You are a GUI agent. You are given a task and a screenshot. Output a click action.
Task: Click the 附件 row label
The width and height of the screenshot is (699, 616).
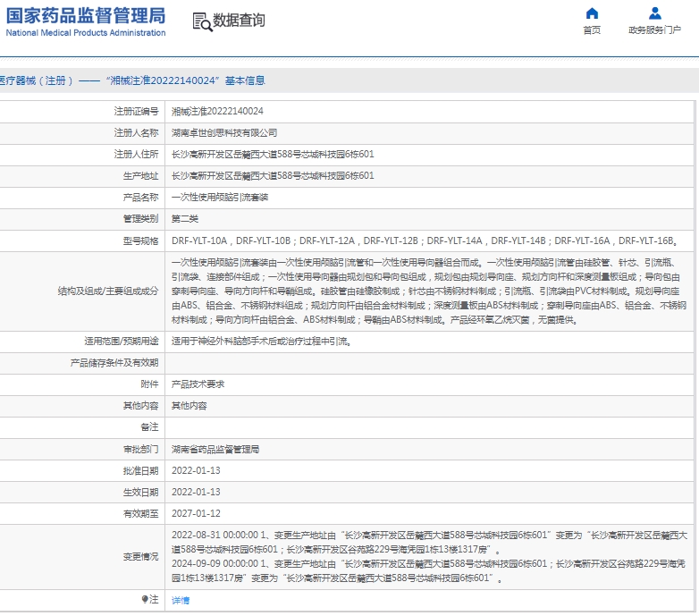point(149,384)
